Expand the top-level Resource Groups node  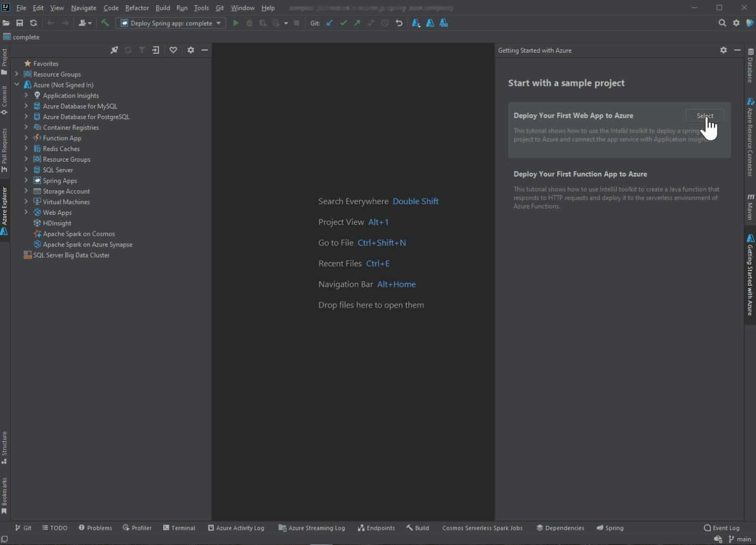pos(17,74)
